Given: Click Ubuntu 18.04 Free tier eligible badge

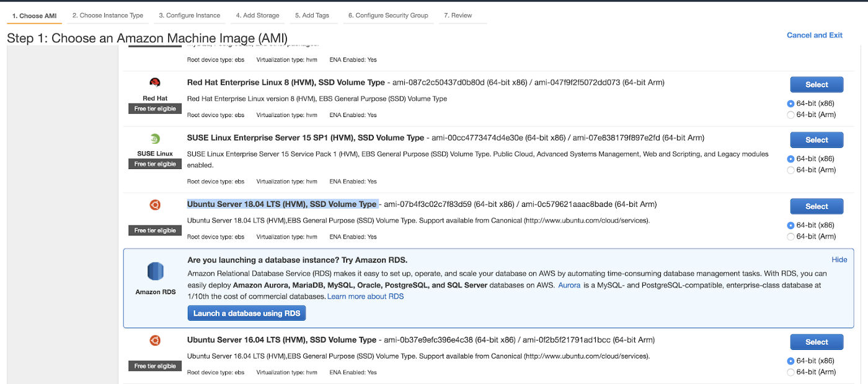Looking at the screenshot, I should [155, 230].
